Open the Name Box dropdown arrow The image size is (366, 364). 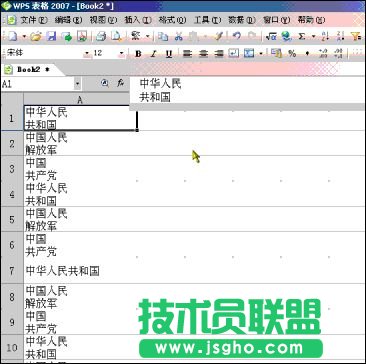click(78, 84)
